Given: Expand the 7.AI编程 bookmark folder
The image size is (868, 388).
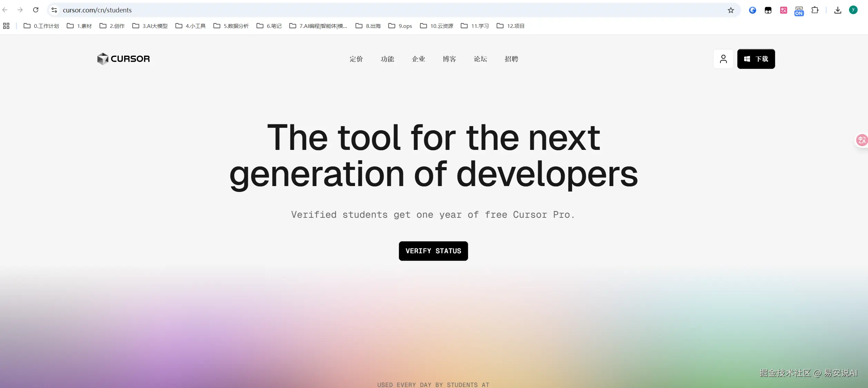Looking at the screenshot, I should click(x=318, y=26).
